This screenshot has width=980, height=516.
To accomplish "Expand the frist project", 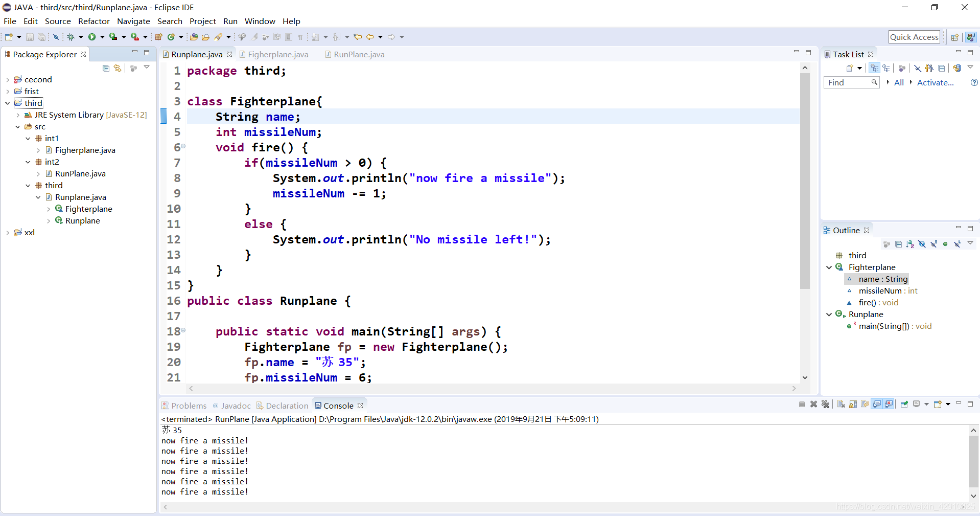I will tap(8, 92).
